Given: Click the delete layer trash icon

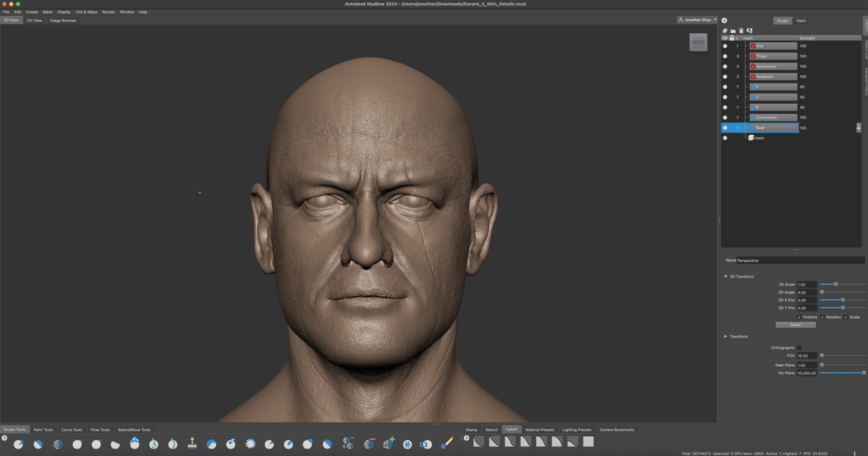Looking at the screenshot, I should pos(741,31).
